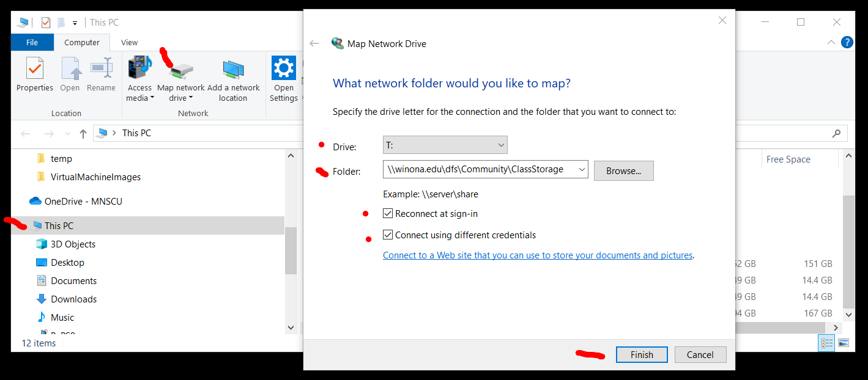The width and height of the screenshot is (868, 380).
Task: Open the Customize Quick Access Toolbar dropdown
Action: tap(75, 23)
